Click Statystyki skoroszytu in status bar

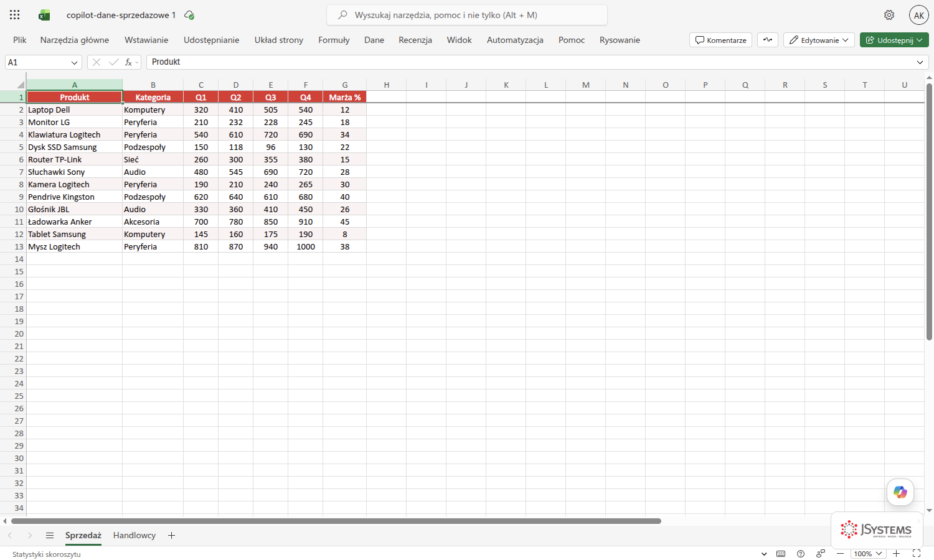tap(47, 554)
